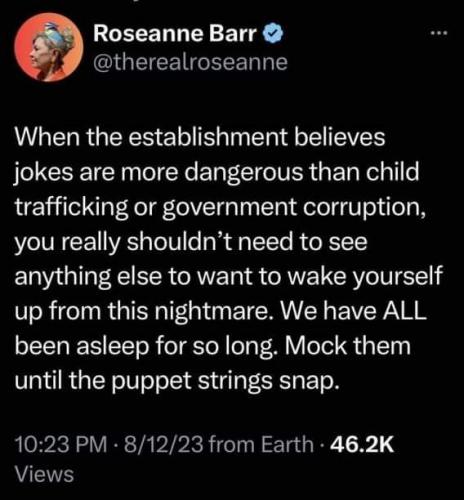Click the blue verified checkmark badge
The image size is (464, 500).
pos(273,34)
